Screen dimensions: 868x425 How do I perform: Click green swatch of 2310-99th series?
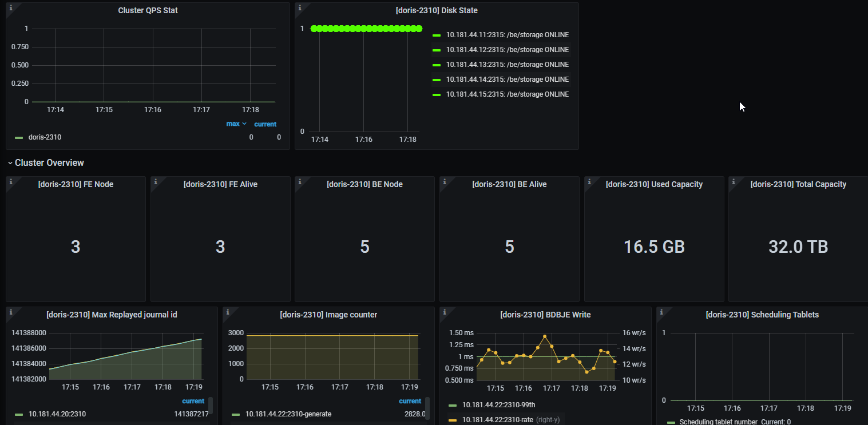click(x=453, y=406)
